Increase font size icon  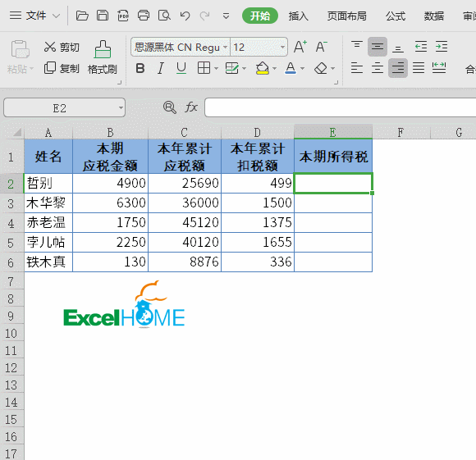(300, 47)
